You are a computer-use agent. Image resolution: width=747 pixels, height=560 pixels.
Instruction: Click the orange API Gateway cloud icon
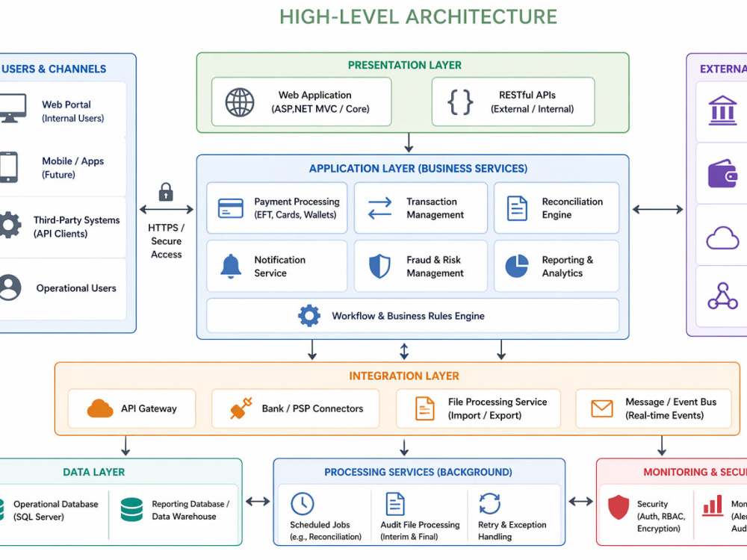pyautogui.click(x=100, y=408)
